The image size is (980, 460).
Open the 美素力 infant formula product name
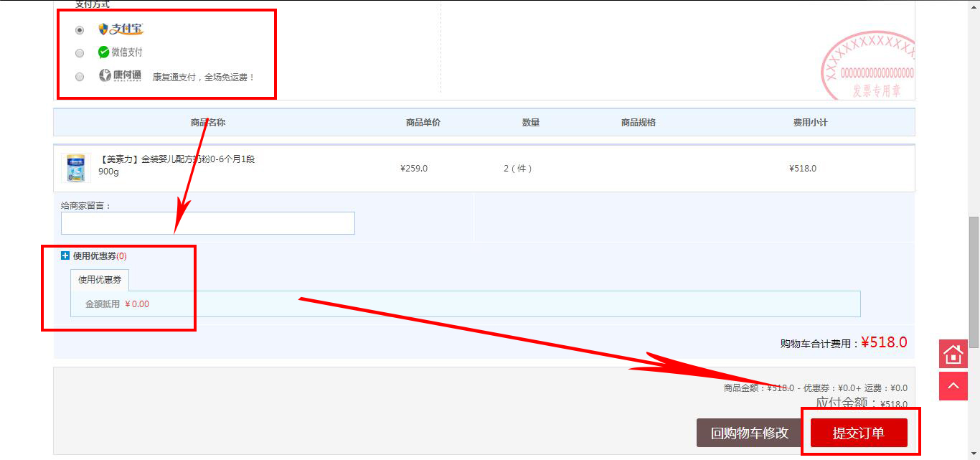coord(176,165)
